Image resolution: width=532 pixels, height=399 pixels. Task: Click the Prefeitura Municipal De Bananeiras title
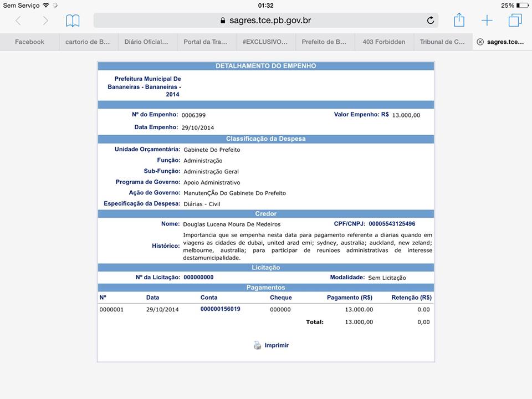pyautogui.click(x=145, y=86)
